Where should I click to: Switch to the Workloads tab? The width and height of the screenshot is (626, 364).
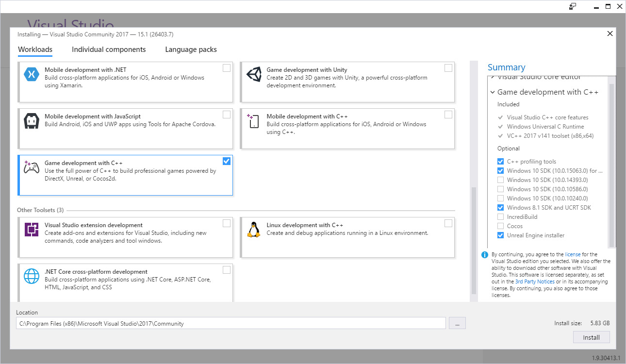click(35, 50)
